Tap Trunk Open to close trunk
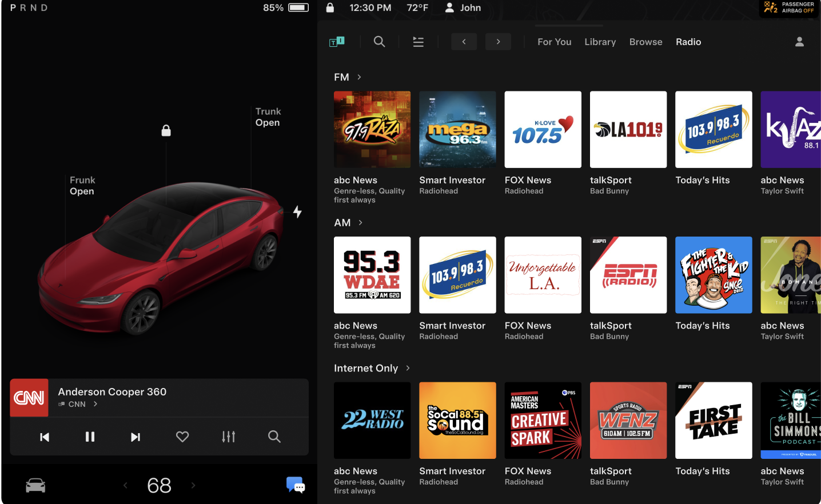The width and height of the screenshot is (821, 504). (x=268, y=117)
